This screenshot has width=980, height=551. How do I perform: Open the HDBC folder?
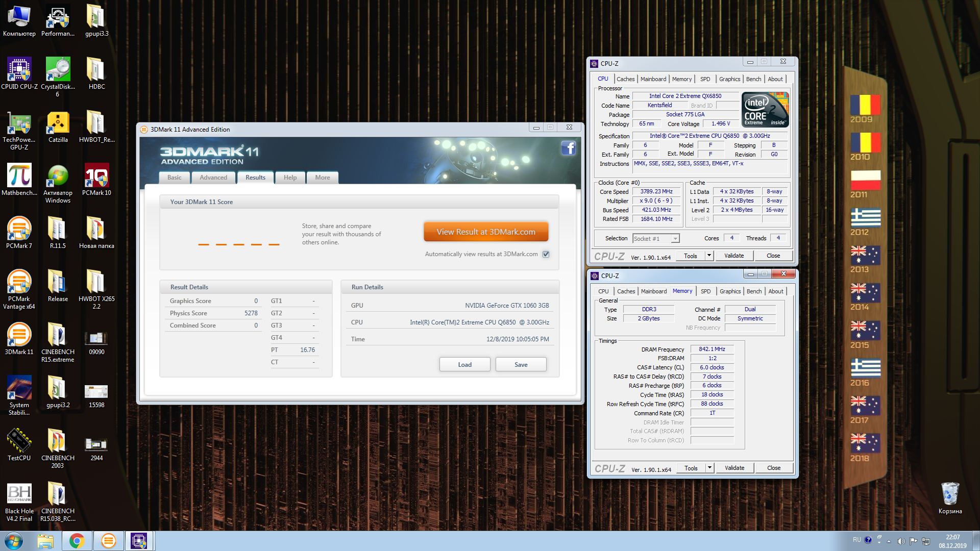96,74
